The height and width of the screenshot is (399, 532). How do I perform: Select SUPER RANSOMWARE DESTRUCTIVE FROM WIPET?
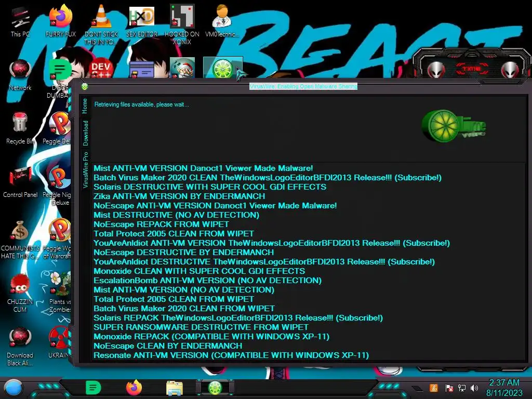tap(201, 327)
